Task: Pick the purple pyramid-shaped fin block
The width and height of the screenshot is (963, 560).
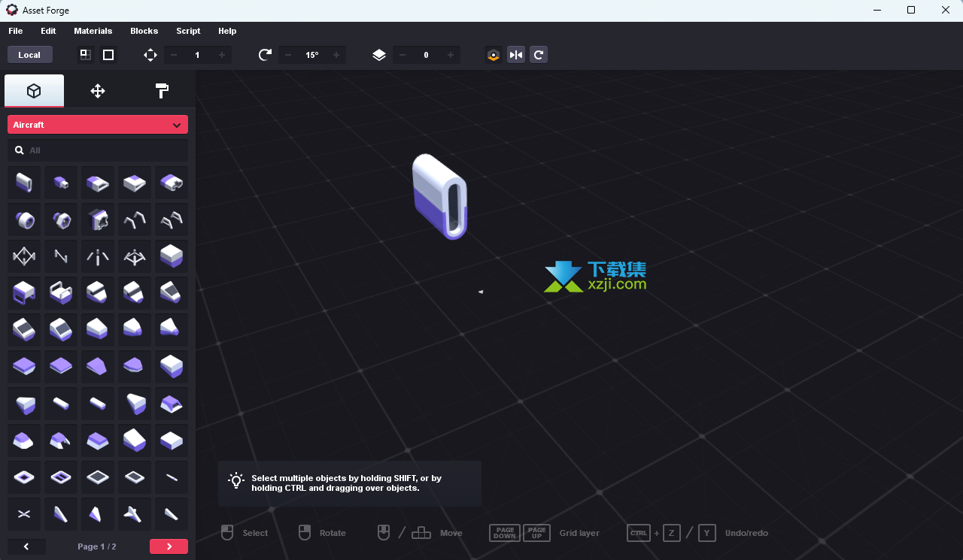Action: pyautogui.click(x=98, y=514)
